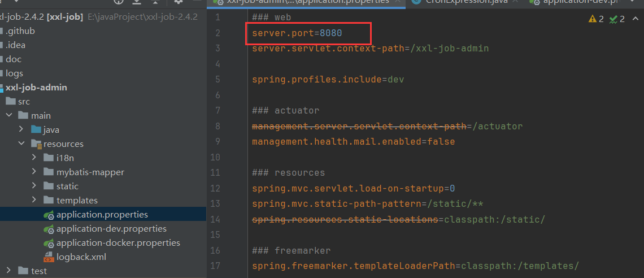Click the spring.mvc.servlet.load-on-startup=0 line

354,189
